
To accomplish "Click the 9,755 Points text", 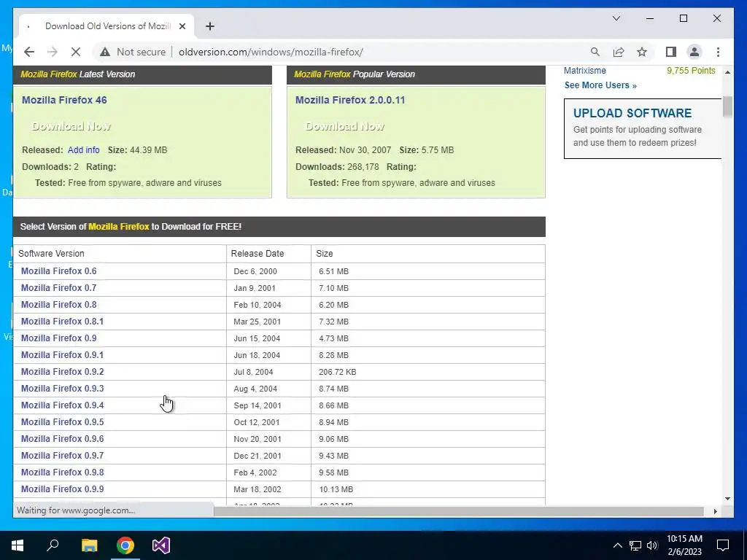I will 691,71.
